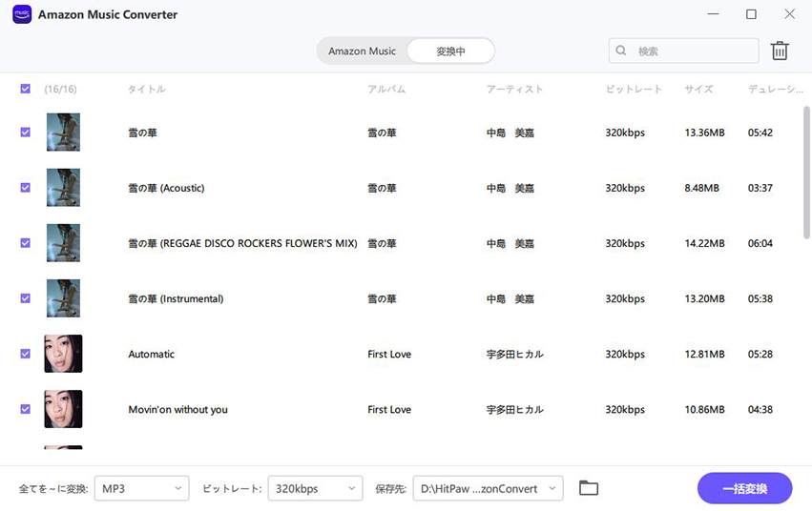
Task: Open the D:\HitPaw save path dropdown
Action: [x=488, y=488]
